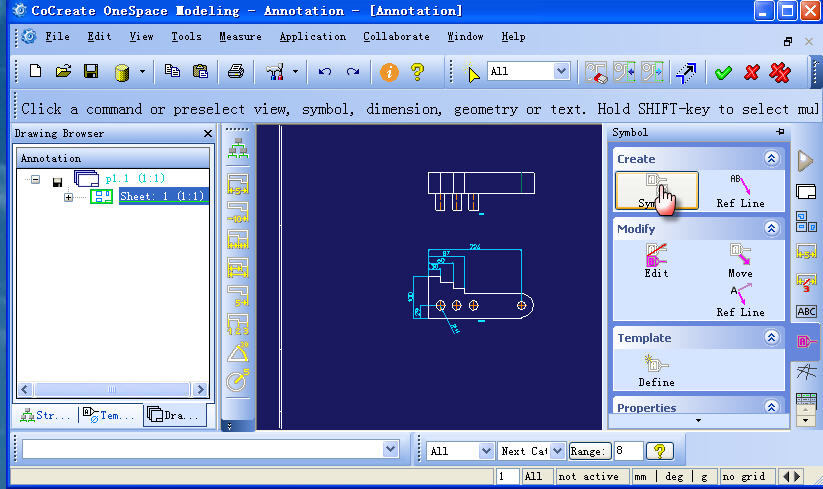Click the Range value field showing 8
The width and height of the screenshot is (823, 489).
(x=628, y=451)
